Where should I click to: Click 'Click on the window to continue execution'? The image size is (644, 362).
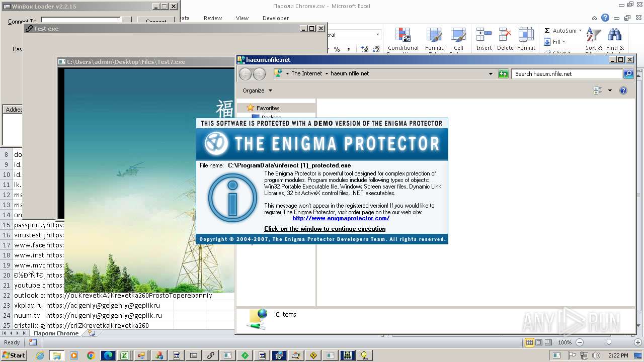(x=325, y=229)
